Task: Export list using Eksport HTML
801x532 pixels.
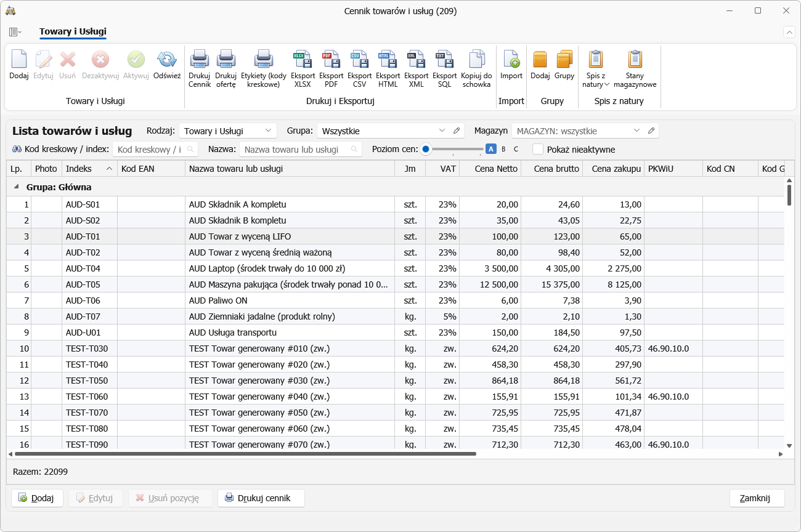Action: [x=388, y=60]
